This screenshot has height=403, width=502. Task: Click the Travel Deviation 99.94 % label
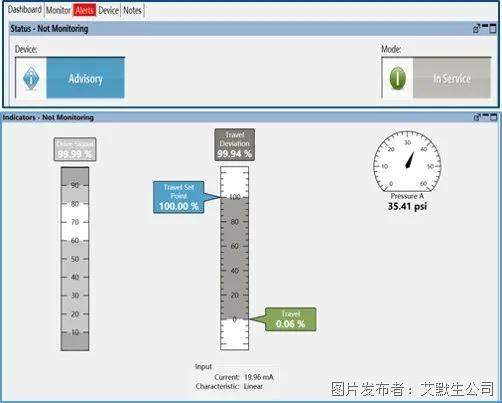235,145
